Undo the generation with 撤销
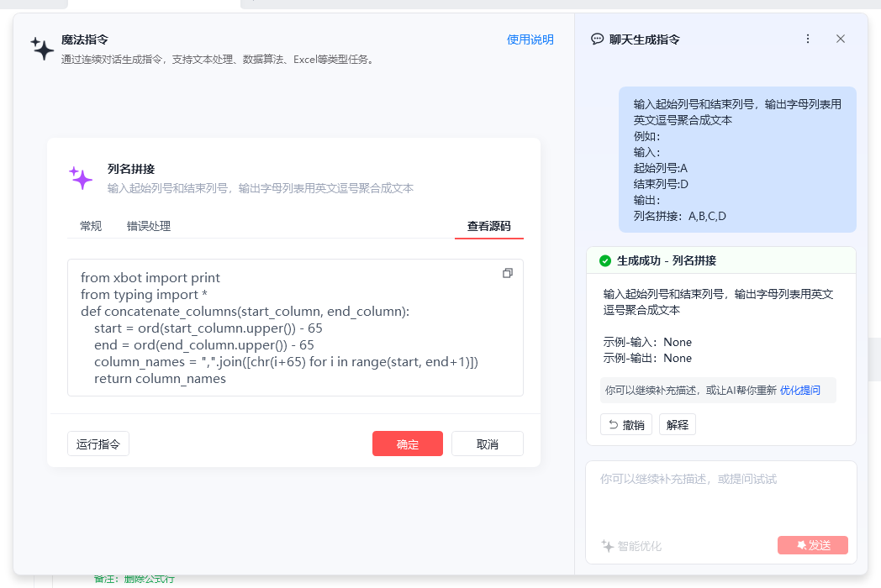Viewport: 881px width, 588px height. click(625, 424)
